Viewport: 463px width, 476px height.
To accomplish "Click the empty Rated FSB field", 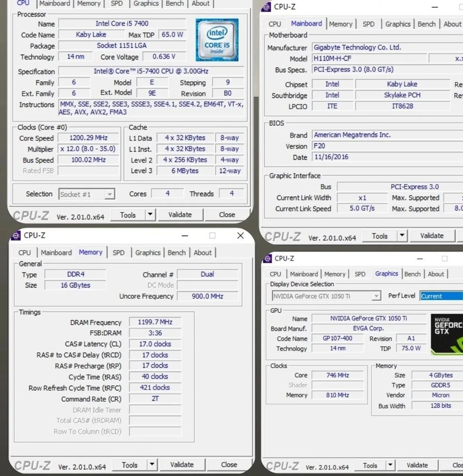I will pos(89,171).
